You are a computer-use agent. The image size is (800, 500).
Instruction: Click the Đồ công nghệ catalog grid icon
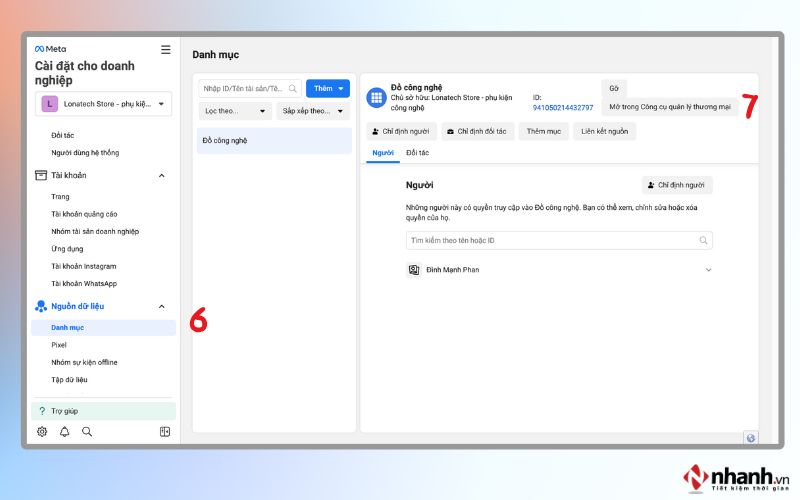(x=377, y=97)
